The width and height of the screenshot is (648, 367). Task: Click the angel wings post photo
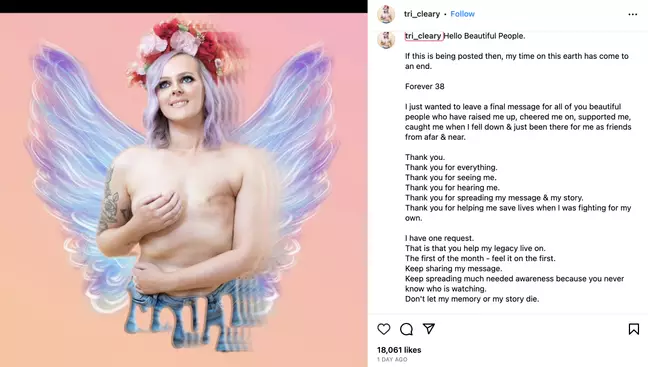tap(183, 190)
